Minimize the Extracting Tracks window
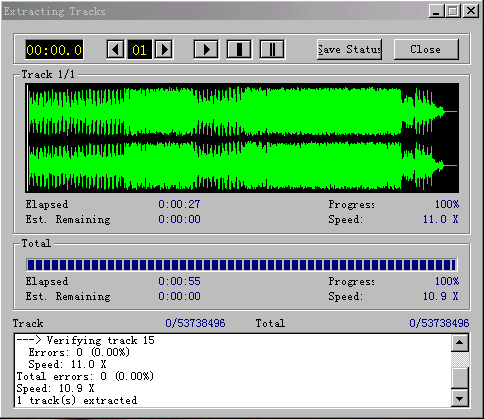 pyautogui.click(x=436, y=11)
